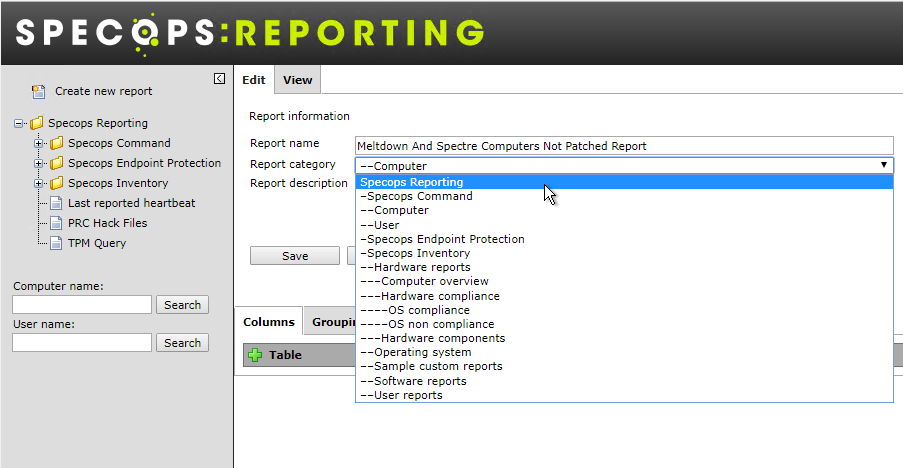The width and height of the screenshot is (903, 468).
Task: Open the Grouping tab
Action: click(x=331, y=322)
